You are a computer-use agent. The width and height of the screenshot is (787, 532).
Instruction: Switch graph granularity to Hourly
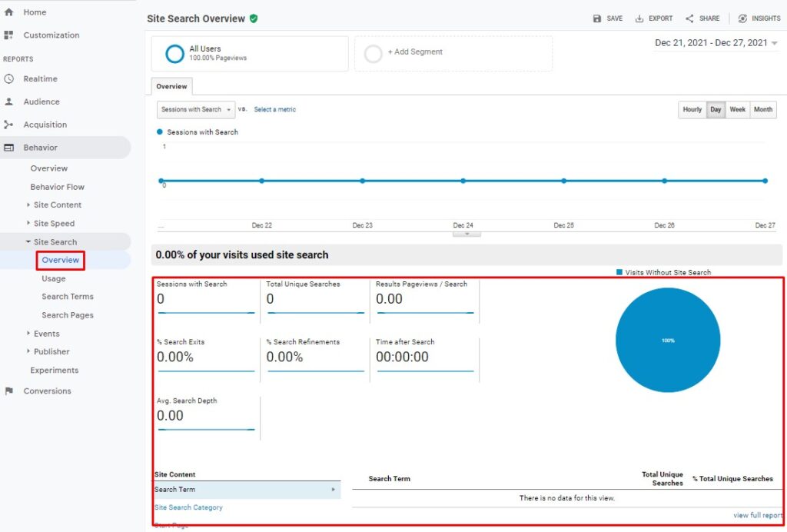pos(691,109)
